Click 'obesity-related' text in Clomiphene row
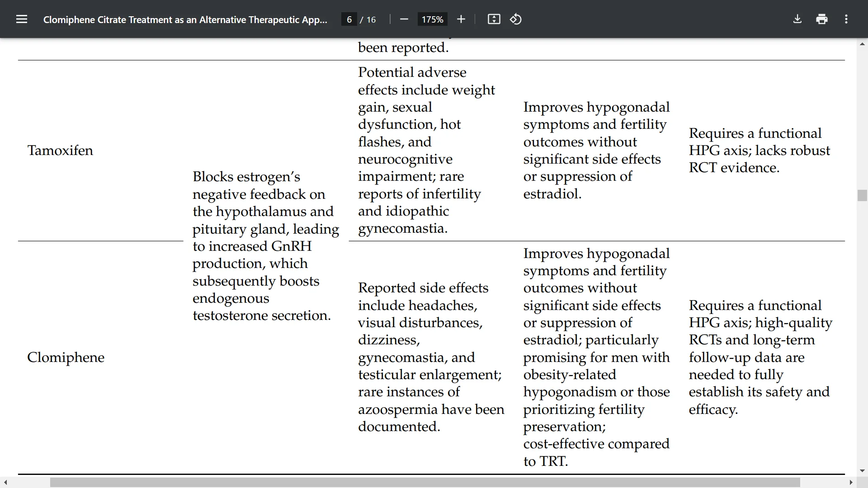868x488 pixels. coord(570,375)
